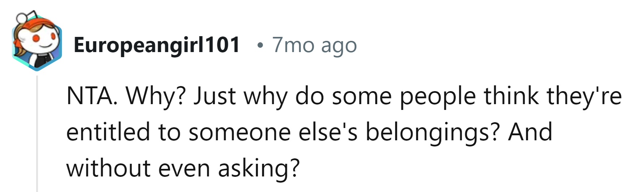Screen dimensions: 644x192
Task: Open the Europeangirl101 user profile link
Action: [157, 45]
